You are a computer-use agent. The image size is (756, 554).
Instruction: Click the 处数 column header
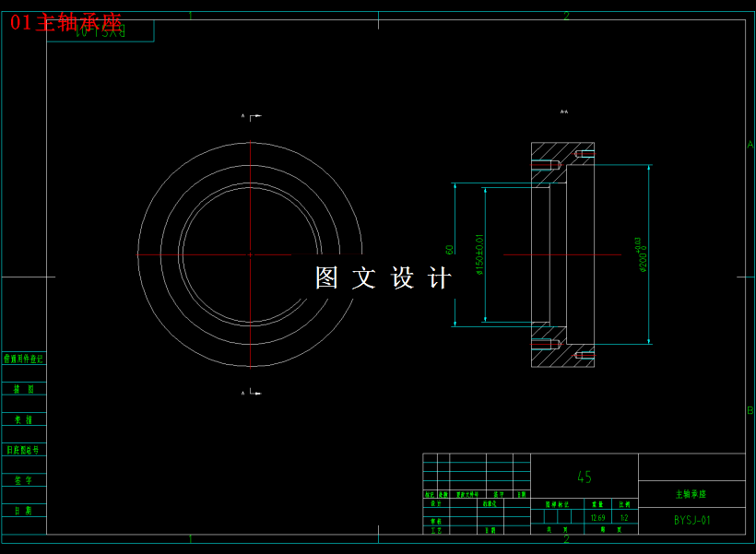[443, 495]
